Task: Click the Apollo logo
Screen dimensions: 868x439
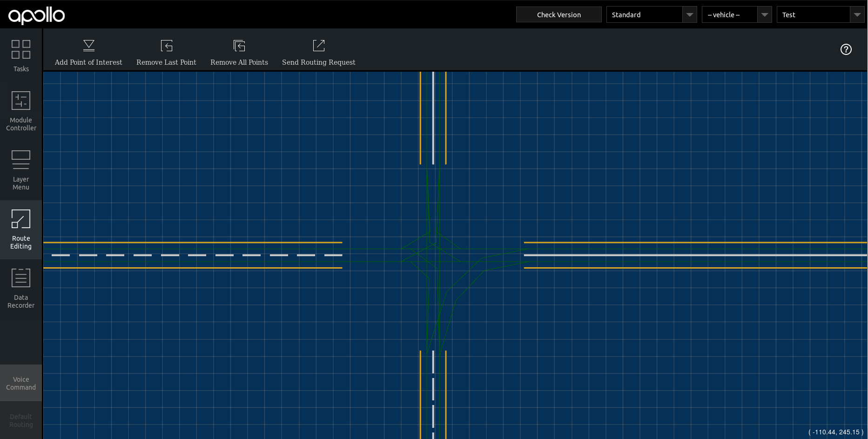Action: (37, 15)
